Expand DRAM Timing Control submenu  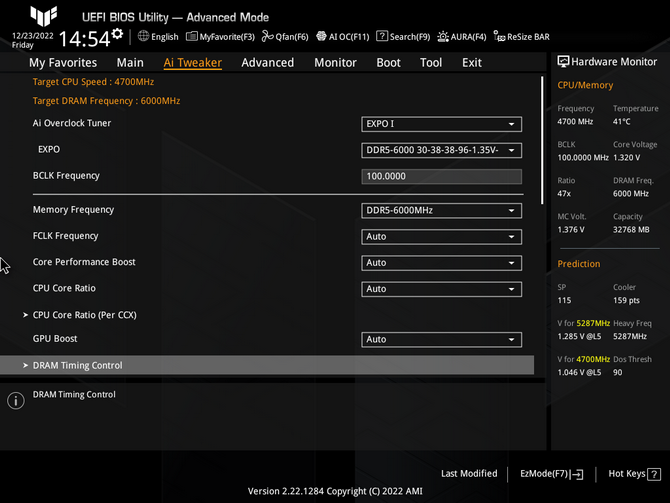(267, 365)
